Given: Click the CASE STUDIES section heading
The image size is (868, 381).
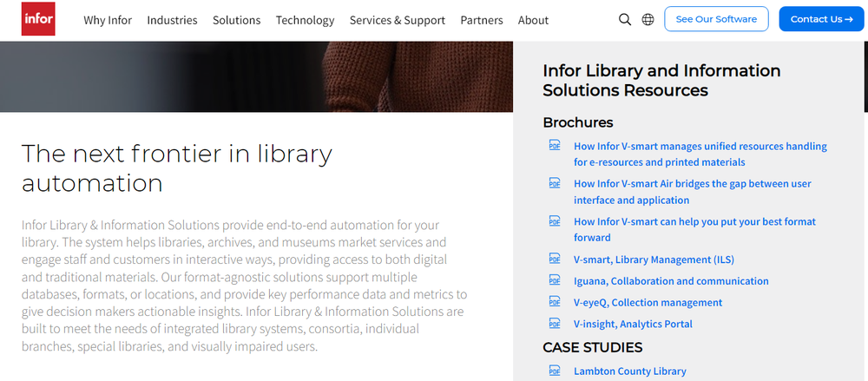Looking at the screenshot, I should (x=592, y=347).
